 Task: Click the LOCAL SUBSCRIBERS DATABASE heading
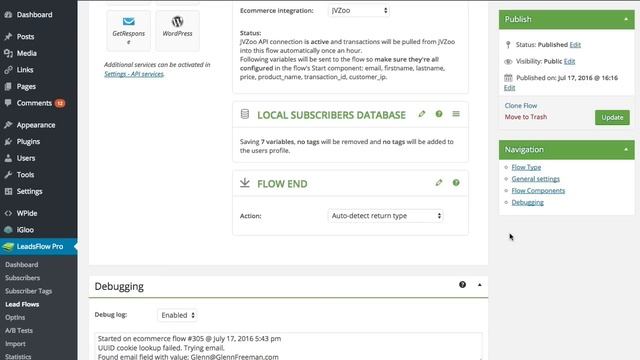point(331,115)
